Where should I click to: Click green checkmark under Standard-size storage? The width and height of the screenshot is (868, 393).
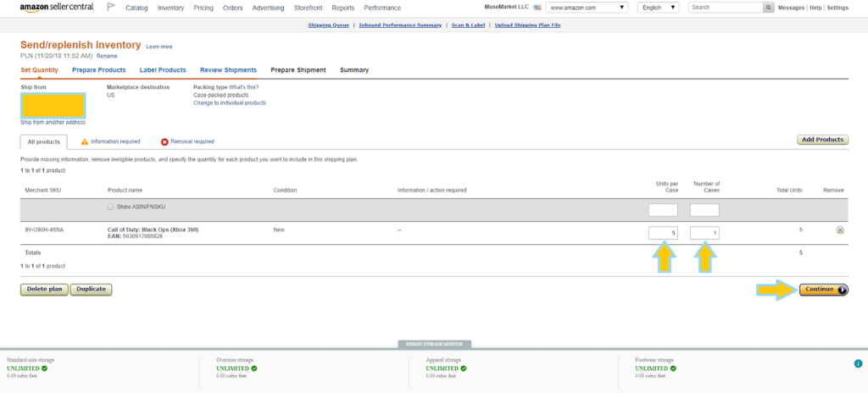tap(44, 368)
